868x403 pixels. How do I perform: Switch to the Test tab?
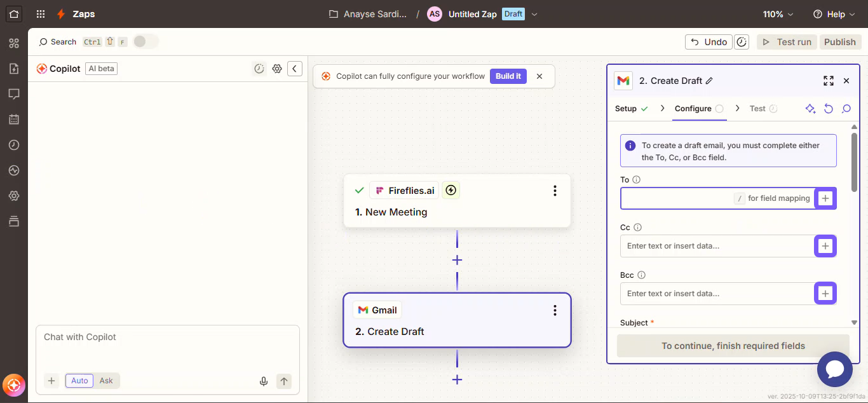pos(763,109)
